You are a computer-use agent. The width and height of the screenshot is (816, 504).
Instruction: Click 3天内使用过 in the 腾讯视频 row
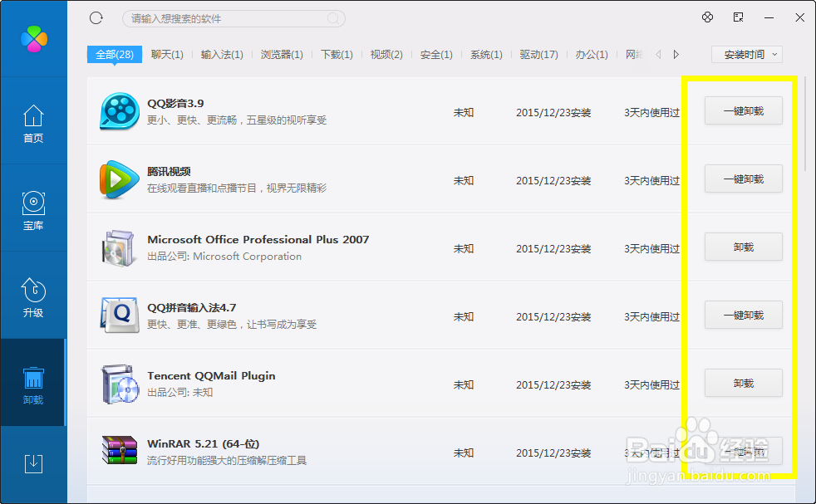[x=651, y=180]
